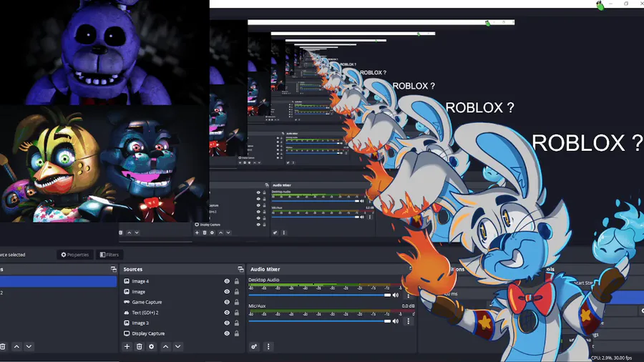
Task: Move the selected scene up
Action: click(x=16, y=346)
